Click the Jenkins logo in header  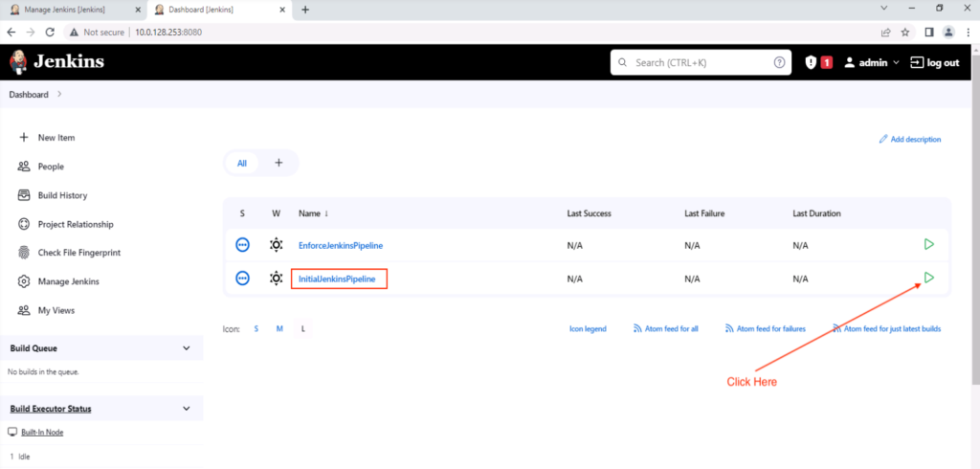(x=56, y=62)
